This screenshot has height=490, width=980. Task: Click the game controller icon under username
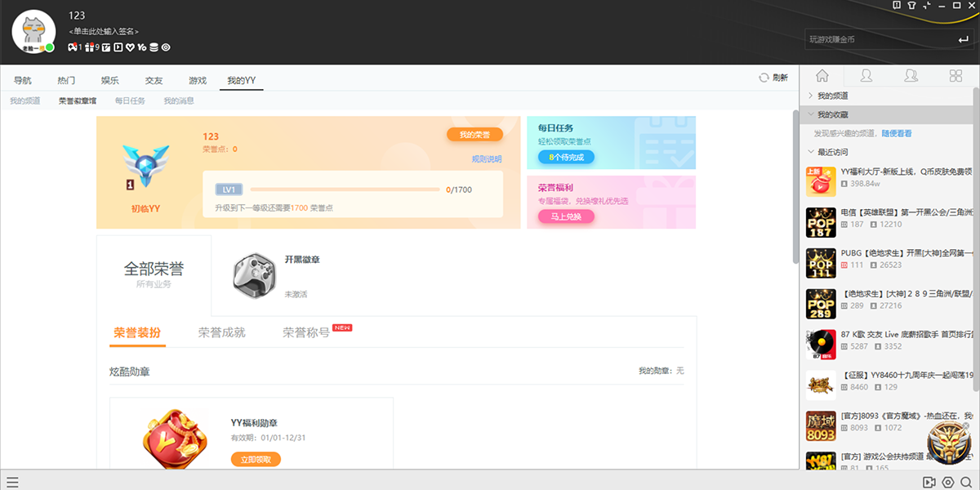[x=73, y=47]
